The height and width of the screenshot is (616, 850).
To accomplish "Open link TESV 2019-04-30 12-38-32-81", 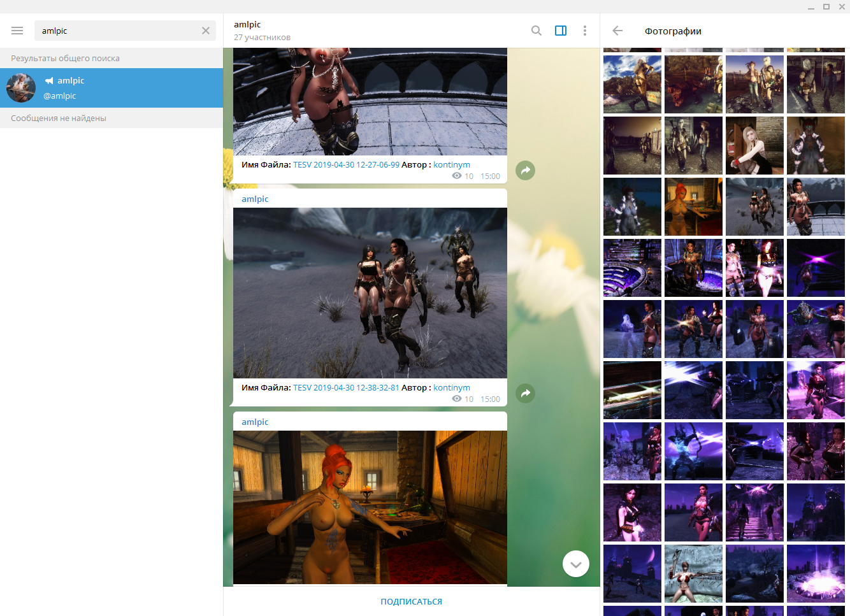I will pyautogui.click(x=346, y=388).
